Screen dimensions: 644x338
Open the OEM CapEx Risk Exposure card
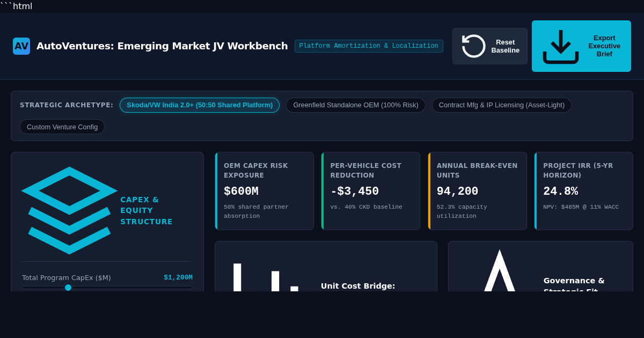(265, 191)
